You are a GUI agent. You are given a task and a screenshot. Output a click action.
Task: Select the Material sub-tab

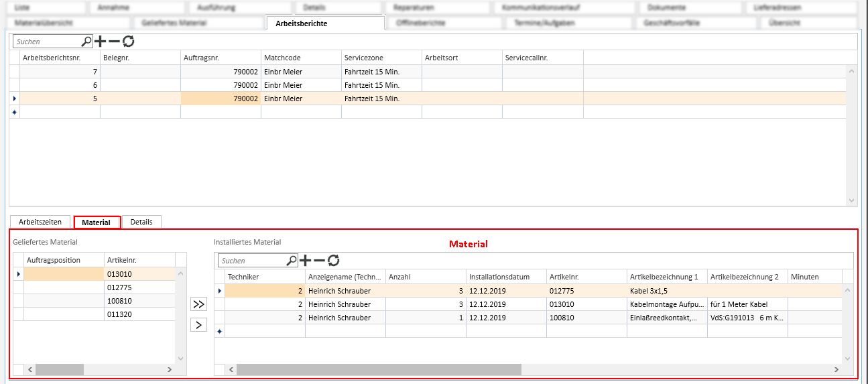click(97, 222)
